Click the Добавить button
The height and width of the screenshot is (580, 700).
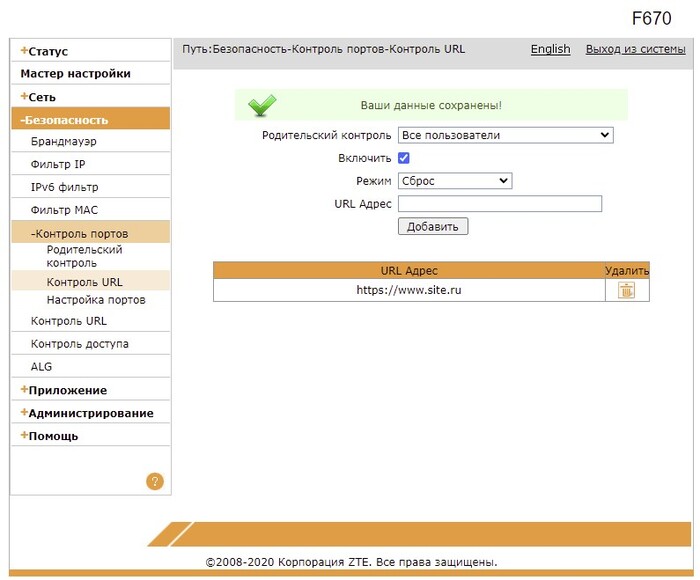click(x=433, y=227)
